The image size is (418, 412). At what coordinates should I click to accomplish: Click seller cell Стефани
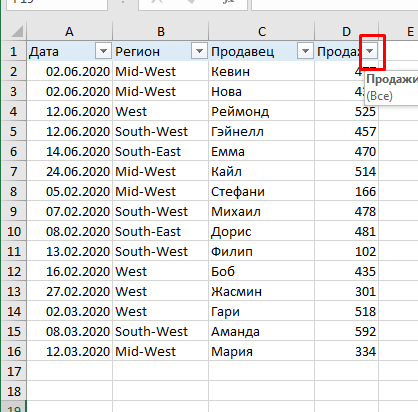coord(262,192)
